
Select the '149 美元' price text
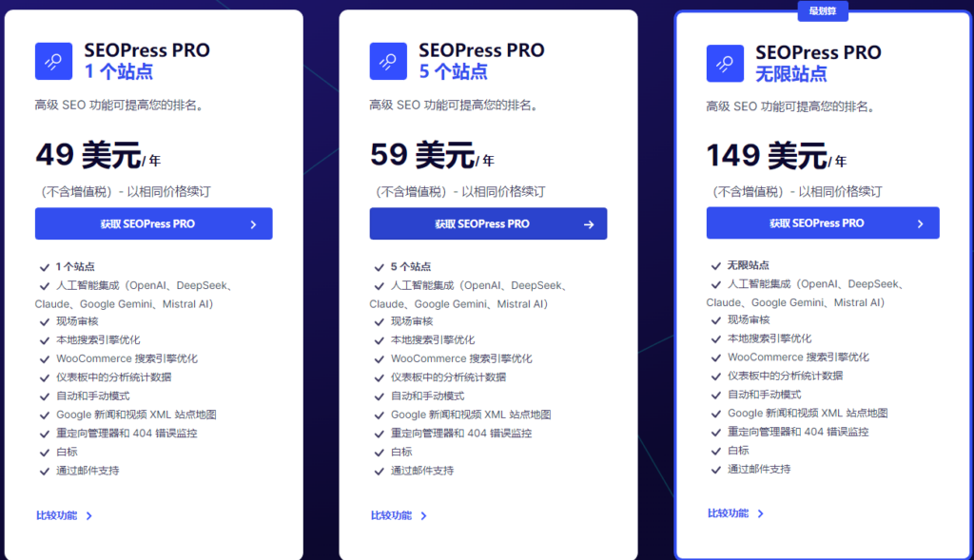tap(768, 155)
